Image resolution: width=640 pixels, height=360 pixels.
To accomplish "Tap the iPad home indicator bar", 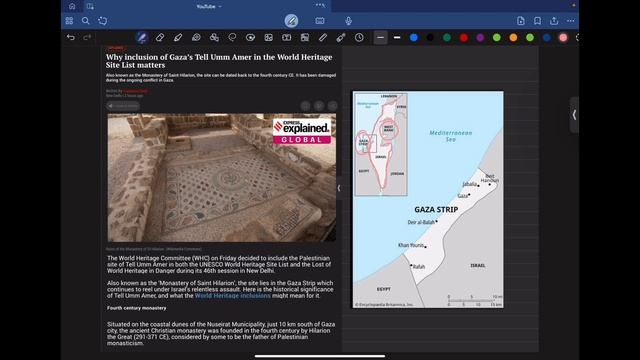I will tap(320, 356).
